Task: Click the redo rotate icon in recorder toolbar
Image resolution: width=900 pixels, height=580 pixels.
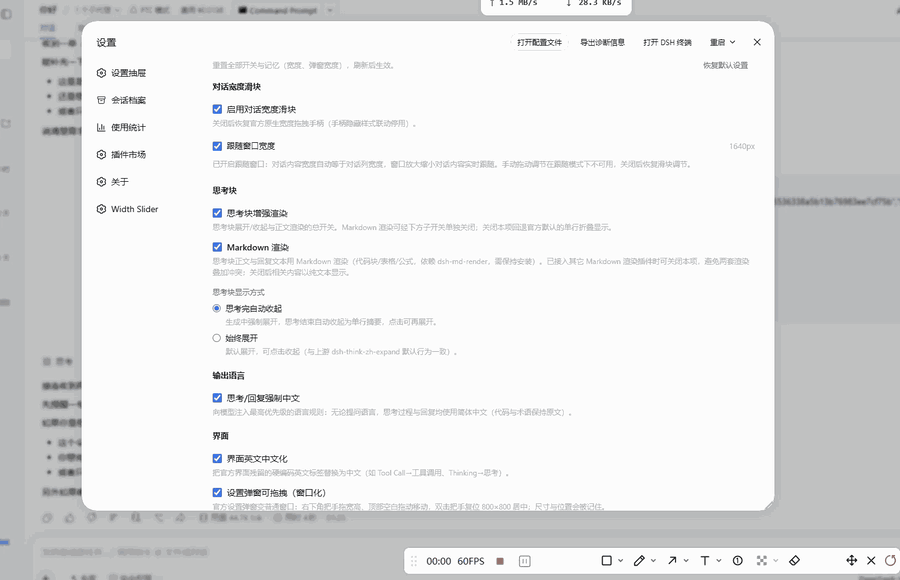Action: [890, 560]
